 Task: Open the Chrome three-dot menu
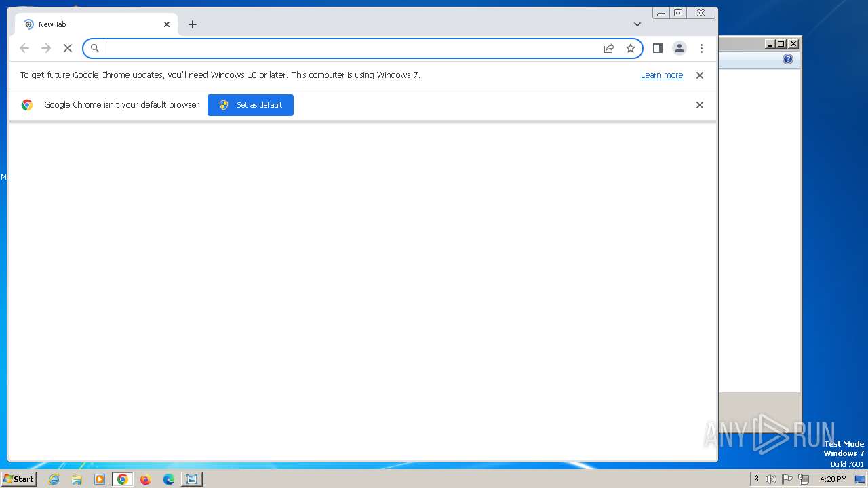coord(701,48)
